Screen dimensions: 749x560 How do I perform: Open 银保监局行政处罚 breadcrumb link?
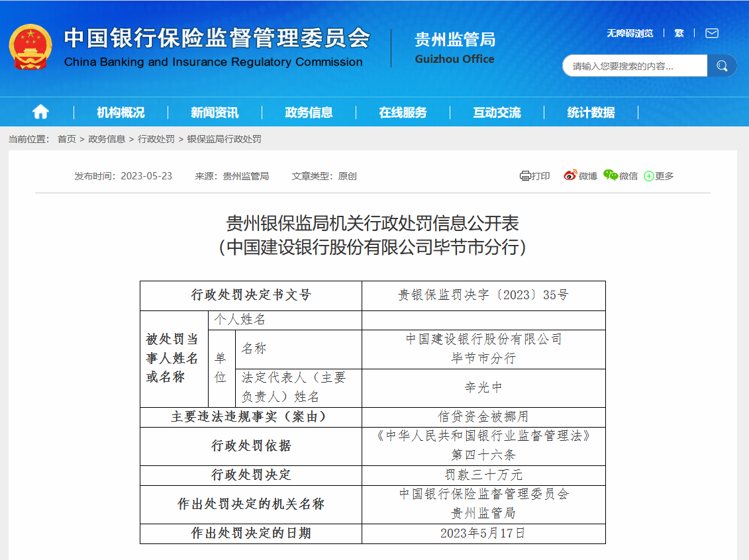pyautogui.click(x=224, y=139)
